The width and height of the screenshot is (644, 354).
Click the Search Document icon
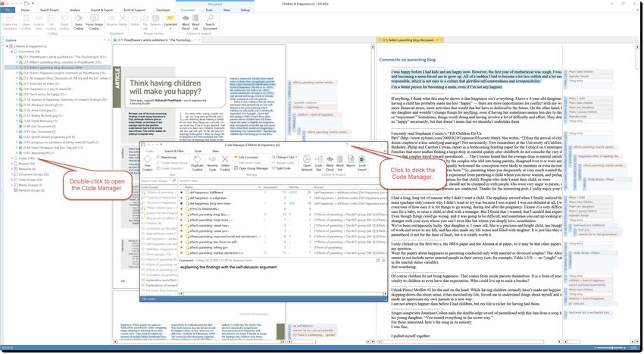pyautogui.click(x=210, y=22)
